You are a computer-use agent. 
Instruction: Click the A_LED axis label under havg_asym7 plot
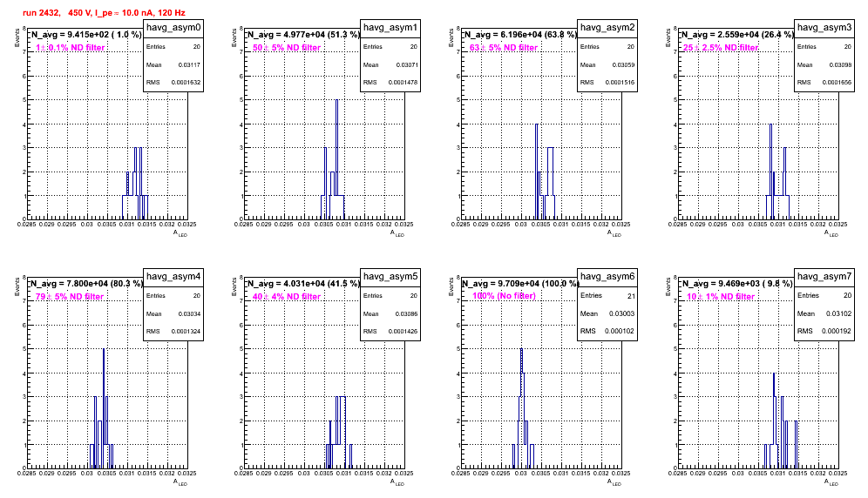[x=832, y=482]
